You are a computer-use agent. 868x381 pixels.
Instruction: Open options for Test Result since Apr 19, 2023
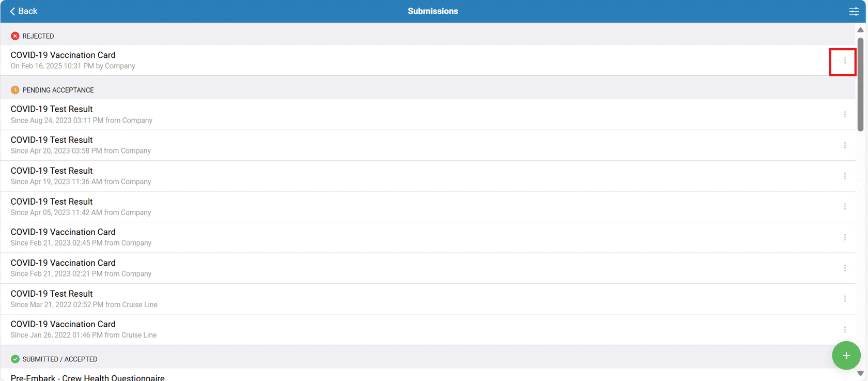pos(845,176)
